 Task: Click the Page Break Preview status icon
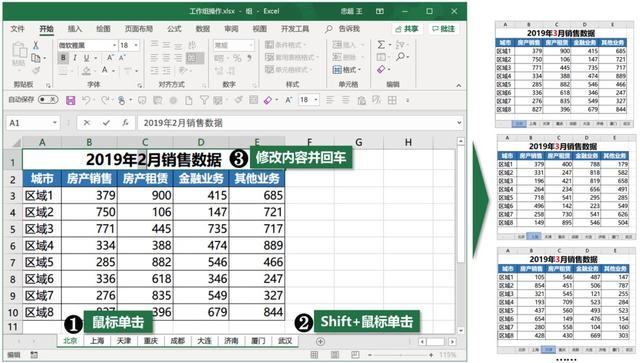(x=355, y=355)
